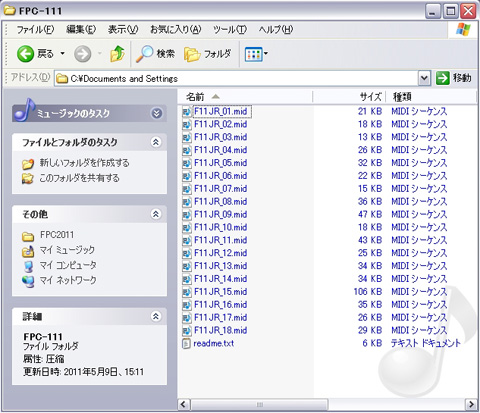
Task: Collapse the Details panel chevron
Action: tap(156, 316)
